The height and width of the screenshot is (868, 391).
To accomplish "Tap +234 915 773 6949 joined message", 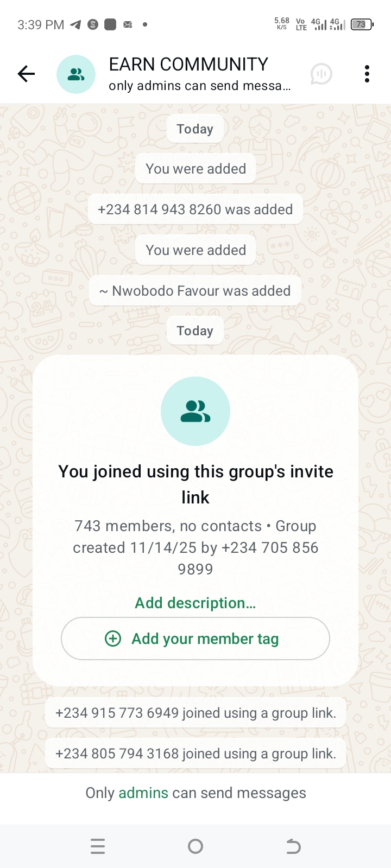I will point(195,713).
